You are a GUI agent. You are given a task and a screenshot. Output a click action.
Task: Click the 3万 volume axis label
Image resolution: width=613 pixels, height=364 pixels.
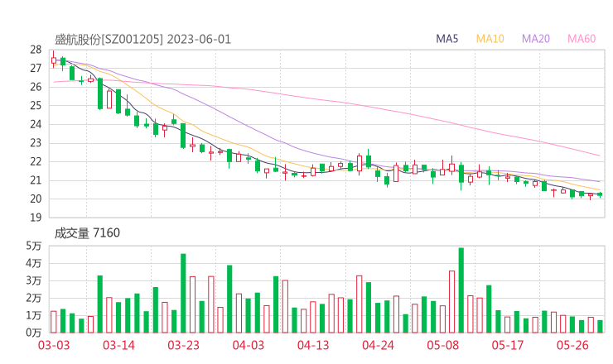pos(34,280)
